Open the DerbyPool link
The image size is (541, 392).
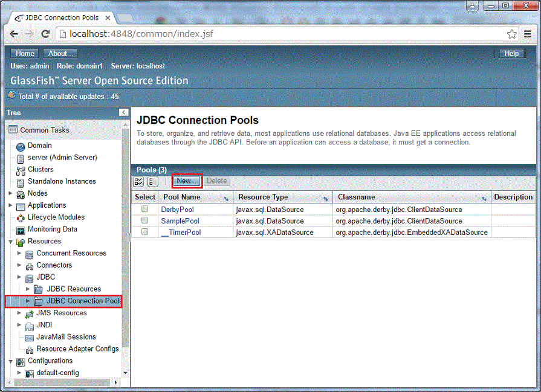pyautogui.click(x=177, y=210)
